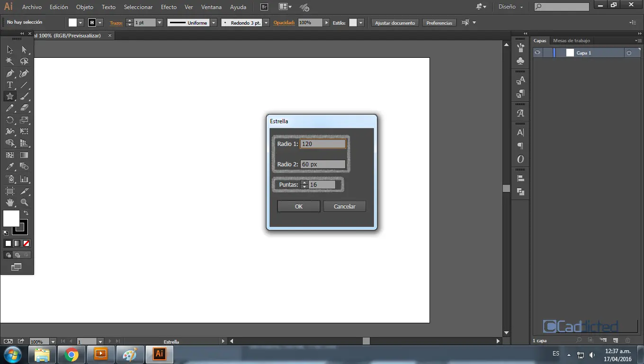Click the Ajustar documento button
The height and width of the screenshot is (364, 644).
(x=394, y=23)
